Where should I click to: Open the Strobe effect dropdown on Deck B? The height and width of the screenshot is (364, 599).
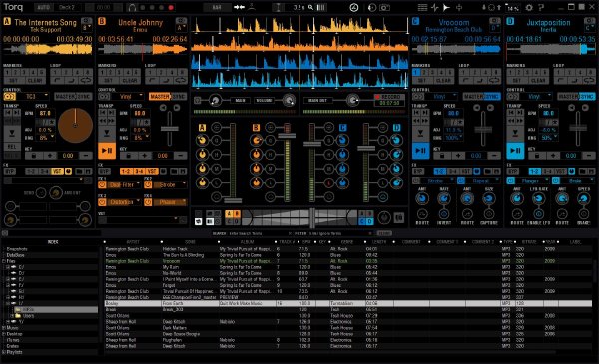pos(170,184)
